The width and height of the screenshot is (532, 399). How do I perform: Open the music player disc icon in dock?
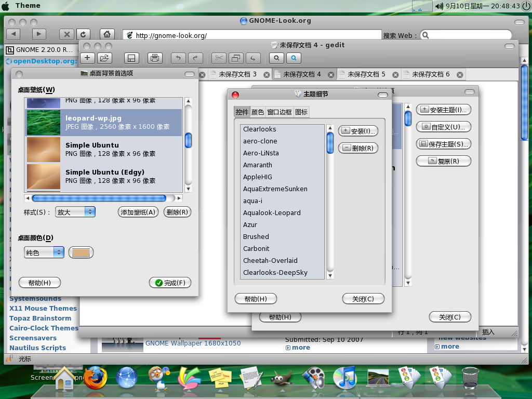(345, 377)
